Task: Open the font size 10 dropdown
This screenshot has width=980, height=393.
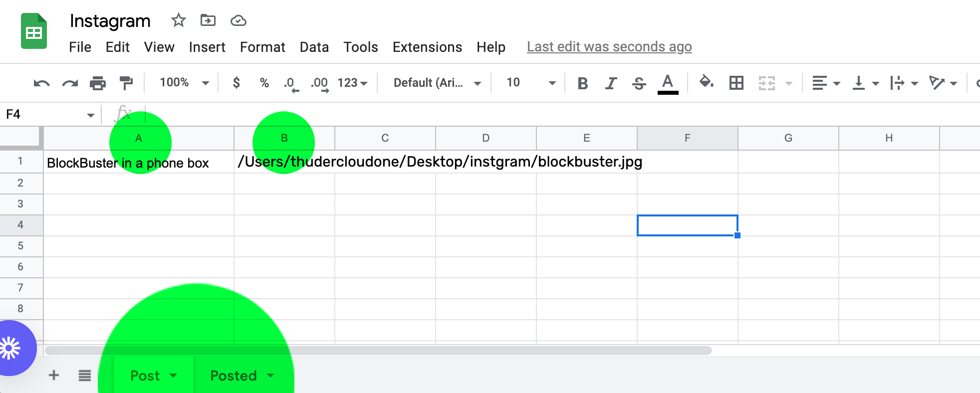Action: click(x=530, y=83)
